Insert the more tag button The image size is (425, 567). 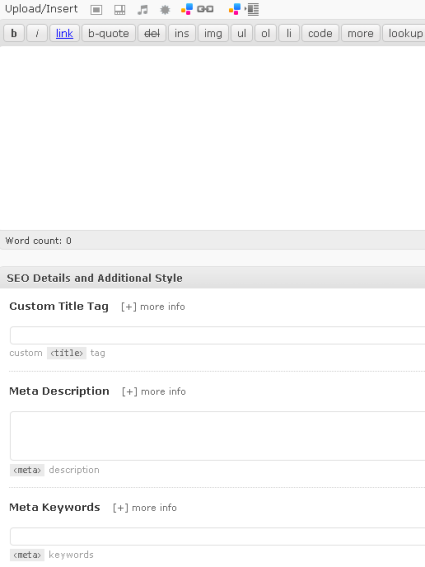click(x=361, y=33)
